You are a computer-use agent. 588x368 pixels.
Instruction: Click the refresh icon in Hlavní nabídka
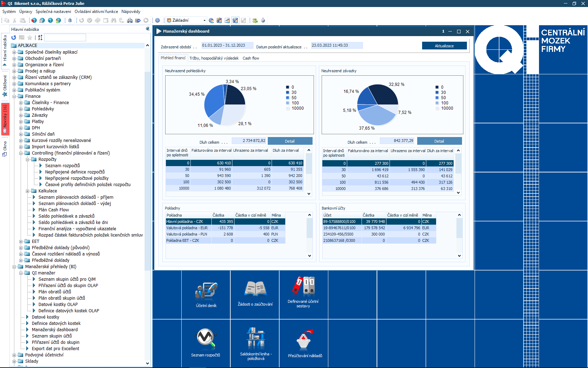click(x=14, y=38)
